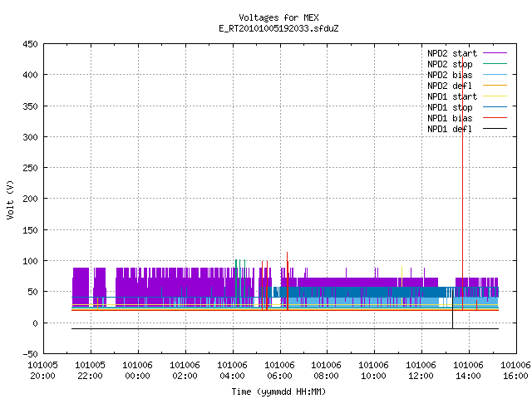Click the black NPD1 defl legend line

click(495, 129)
